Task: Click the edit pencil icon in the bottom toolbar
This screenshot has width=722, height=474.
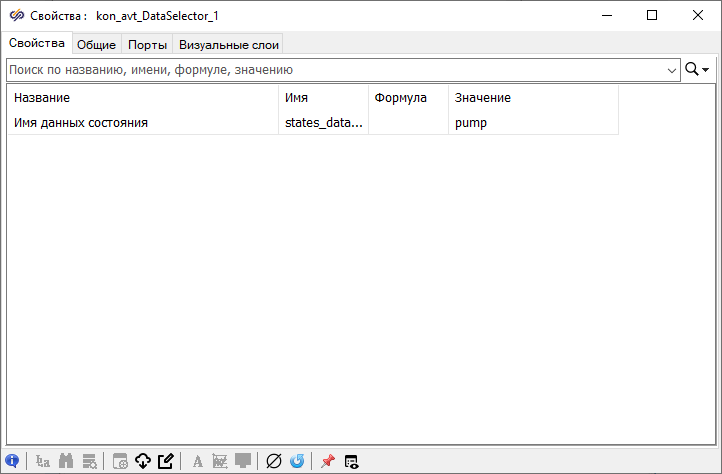Action: coord(166,461)
